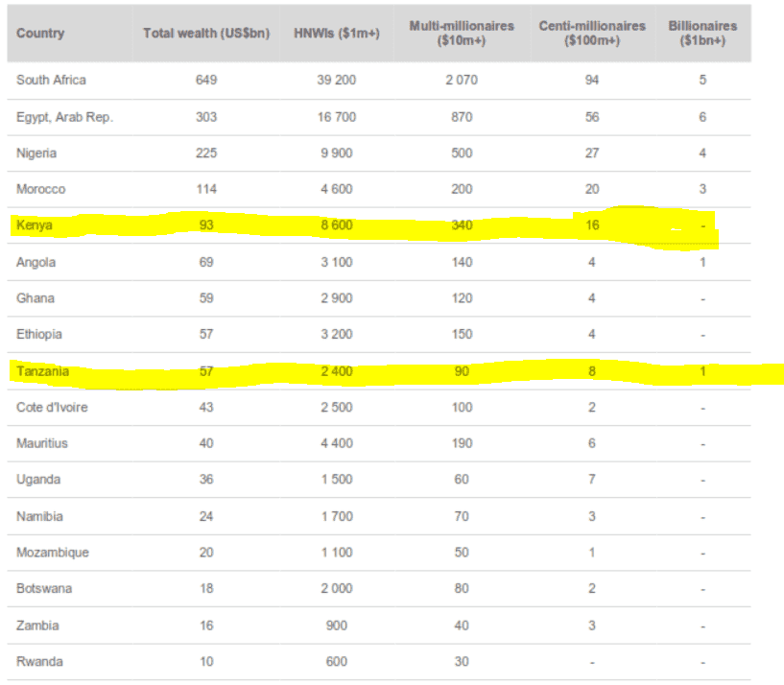The image size is (784, 685).
Task: Click Nigeria's total wealth value "225"
Action: [206, 153]
